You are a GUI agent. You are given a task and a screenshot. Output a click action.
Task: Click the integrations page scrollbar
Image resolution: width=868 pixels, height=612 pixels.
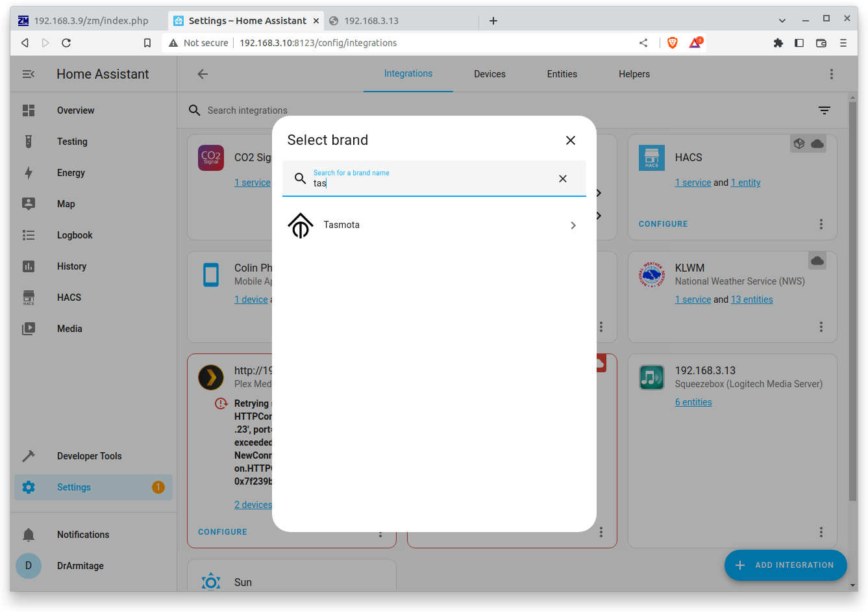pyautogui.click(x=853, y=302)
